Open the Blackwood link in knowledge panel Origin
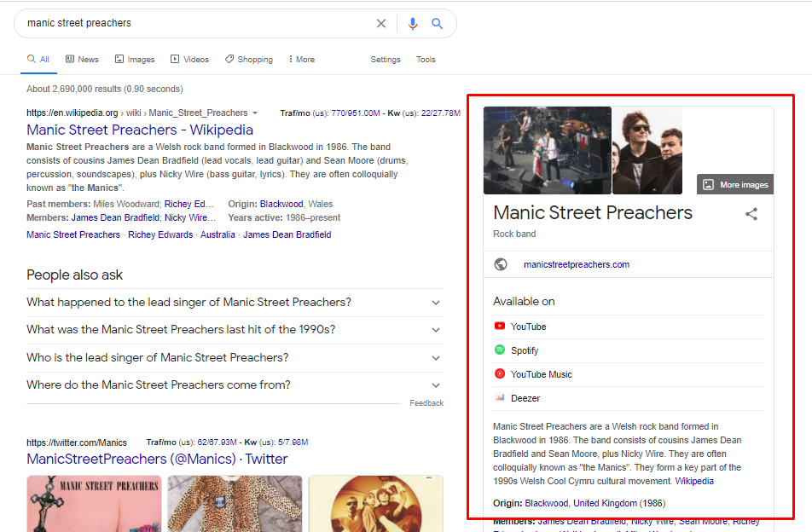Screen dimensions: 812x532 pyautogui.click(x=547, y=503)
